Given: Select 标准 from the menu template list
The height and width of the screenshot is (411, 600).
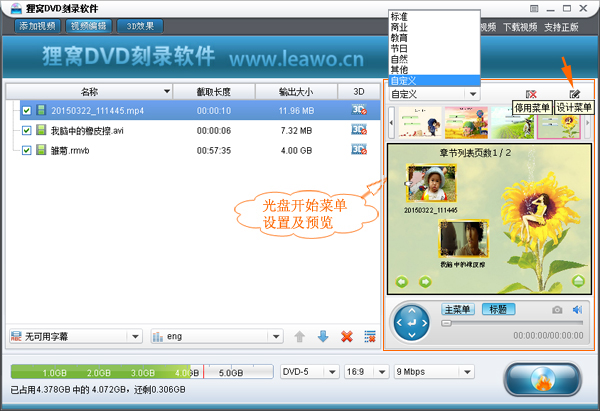Looking at the screenshot, I should click(x=434, y=17).
